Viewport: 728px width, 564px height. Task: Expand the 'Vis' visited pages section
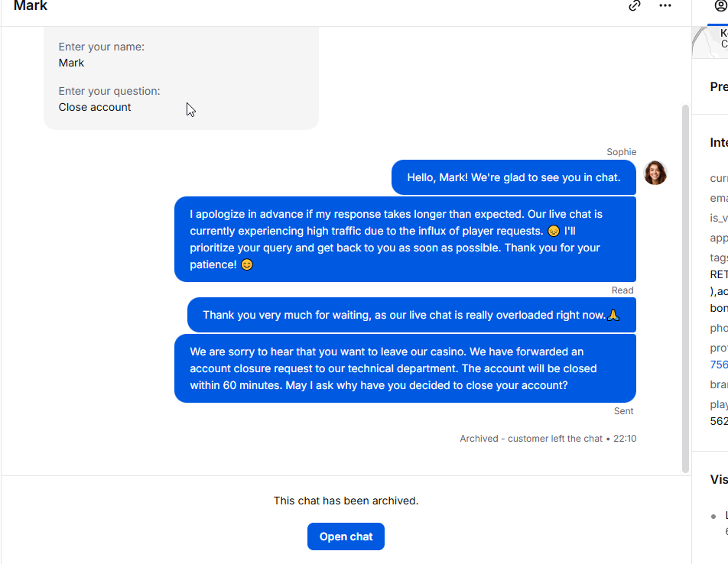click(719, 480)
